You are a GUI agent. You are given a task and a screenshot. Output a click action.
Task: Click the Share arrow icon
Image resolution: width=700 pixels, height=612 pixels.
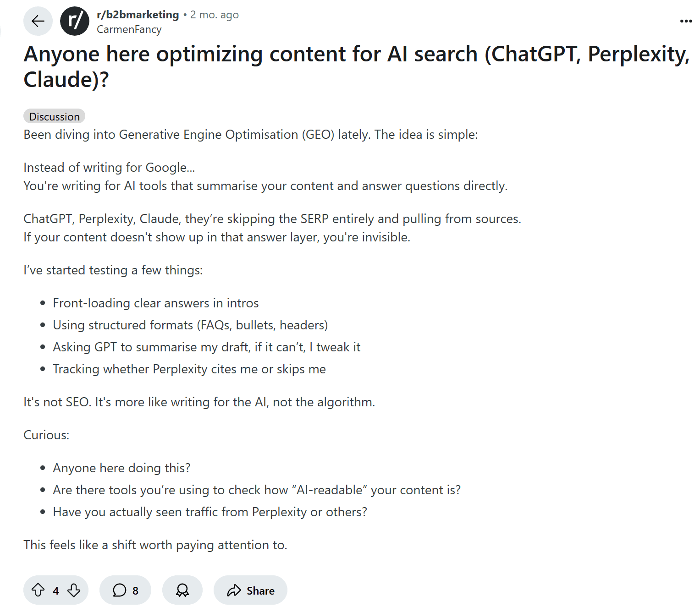234,590
